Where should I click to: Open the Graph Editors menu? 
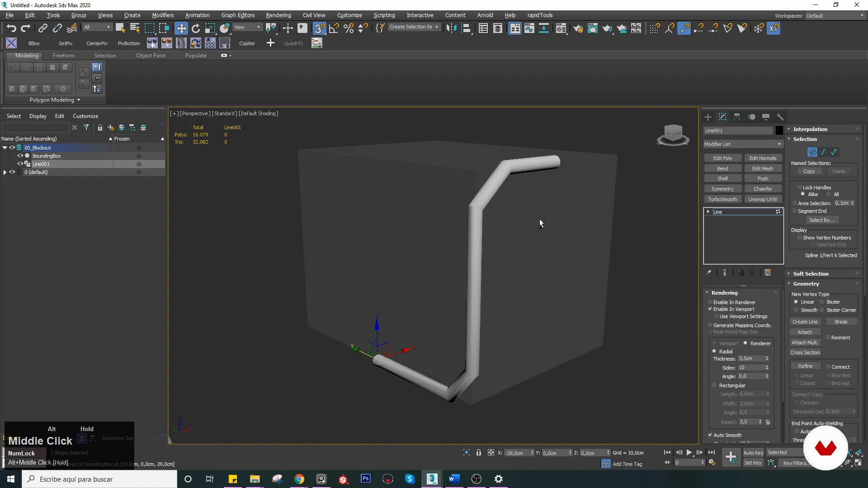(238, 15)
